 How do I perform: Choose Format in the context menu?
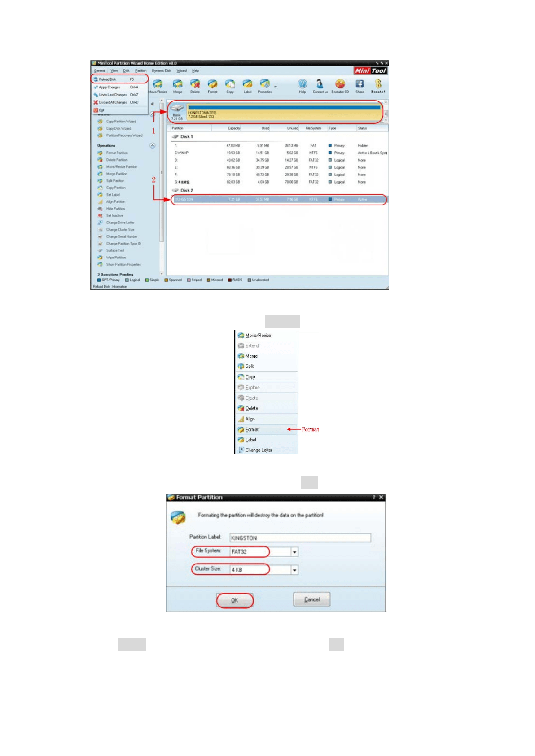pyautogui.click(x=267, y=429)
